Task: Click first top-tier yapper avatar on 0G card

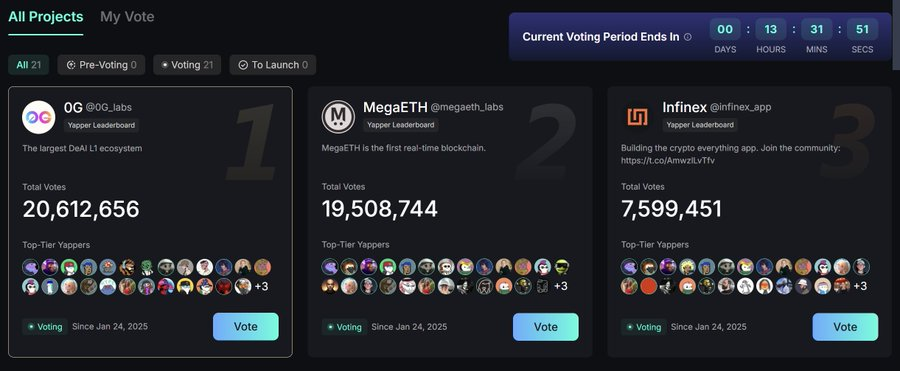Action: (x=30, y=266)
